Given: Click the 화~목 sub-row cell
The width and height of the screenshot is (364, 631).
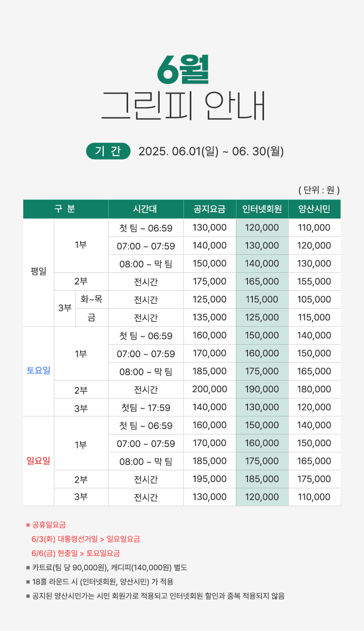Looking at the screenshot, I should (x=91, y=299).
